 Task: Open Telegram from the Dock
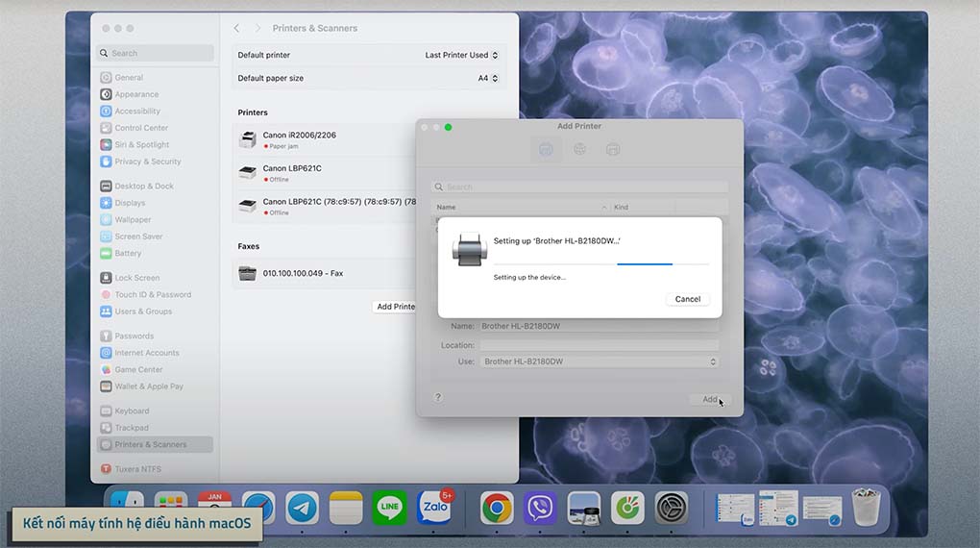click(304, 508)
